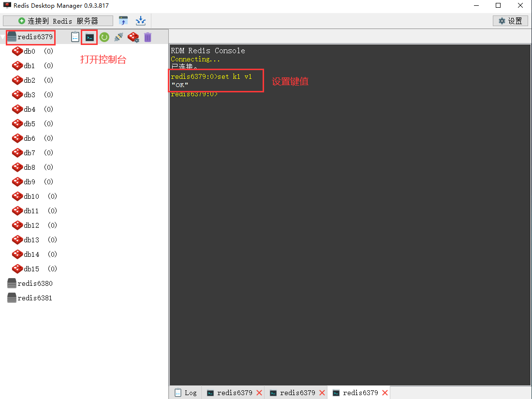Click the "OK" response text in console
532x399 pixels.
[180, 85]
